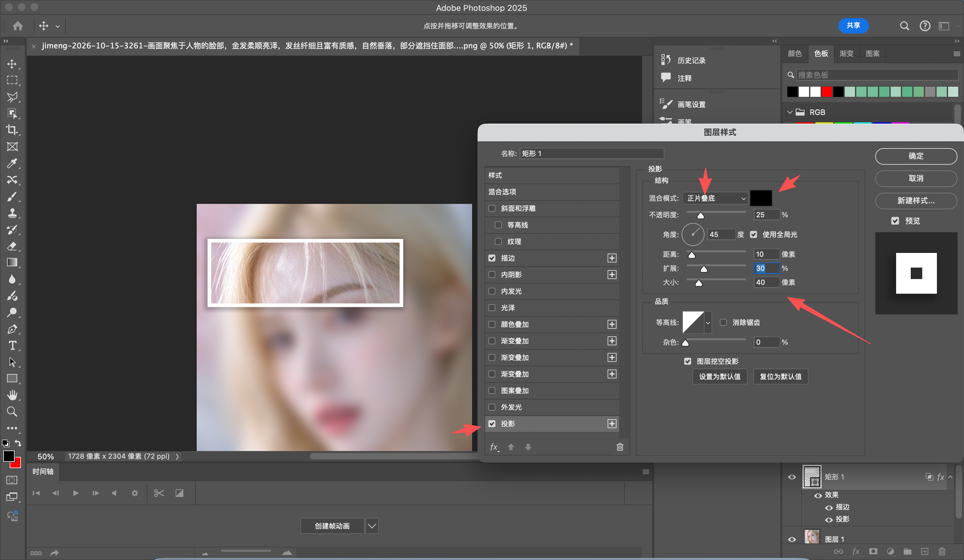Open the blend mode 正片叠底 dropdown

(x=715, y=198)
